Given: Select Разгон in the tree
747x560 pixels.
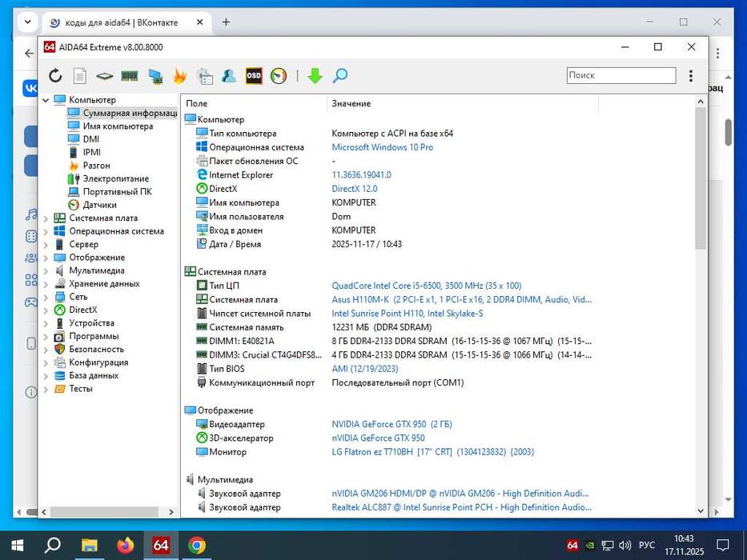Looking at the screenshot, I should pyautogui.click(x=96, y=166).
